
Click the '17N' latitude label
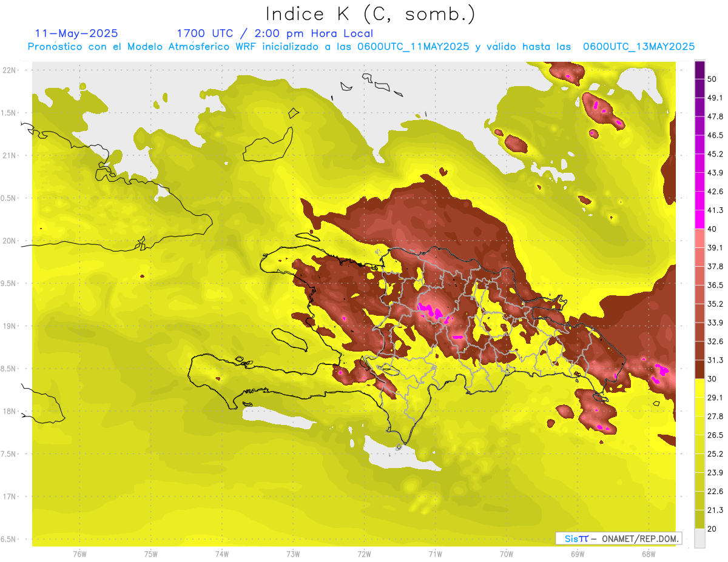(x=10, y=497)
